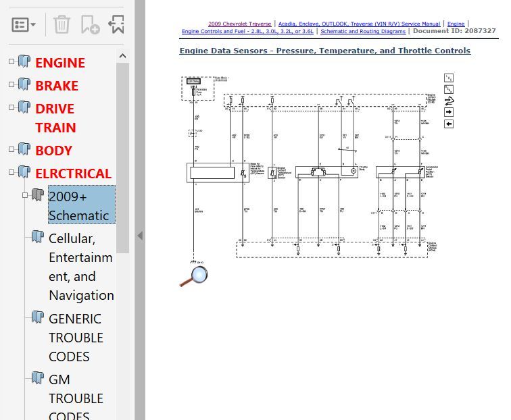511x420 pixels.
Task: Follow the 2009 Chevrolet Traverse link
Action: (x=239, y=24)
